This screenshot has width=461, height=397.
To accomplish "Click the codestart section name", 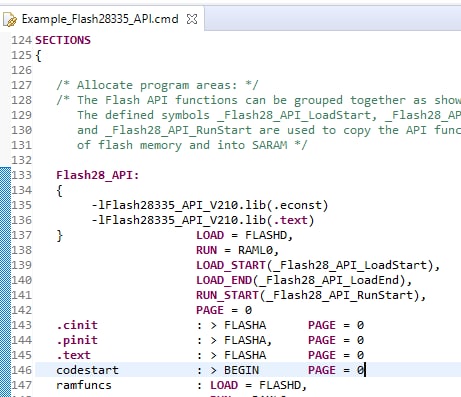I will click(87, 370).
